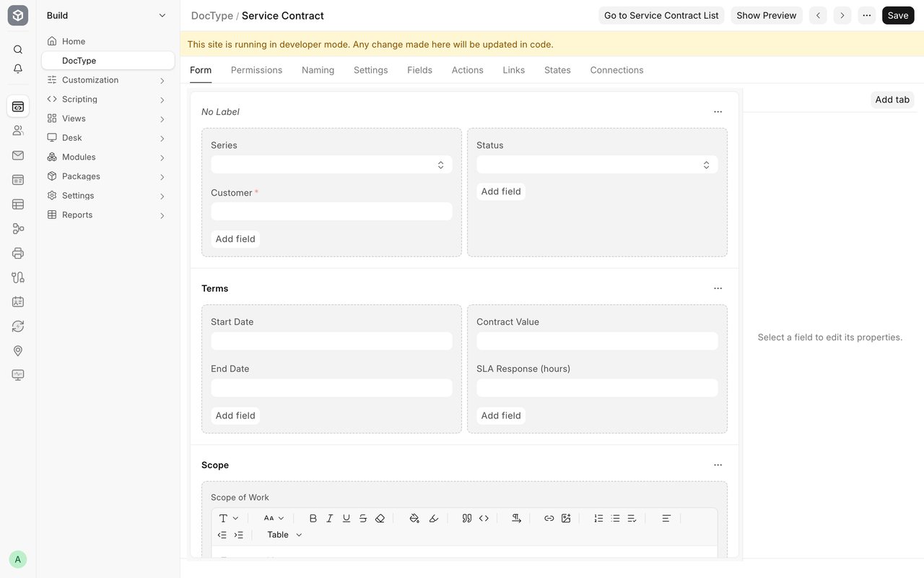
Task: Click the users icon in the left rail
Action: (18, 131)
